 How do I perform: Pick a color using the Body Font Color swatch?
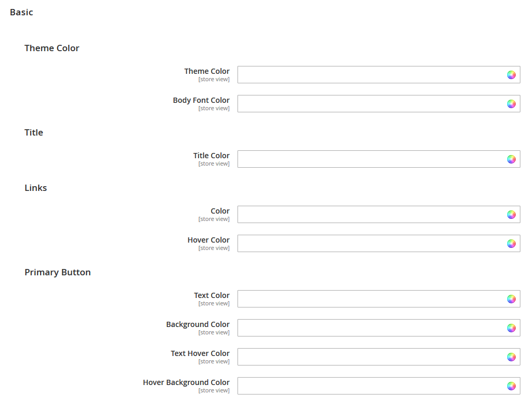[511, 103]
